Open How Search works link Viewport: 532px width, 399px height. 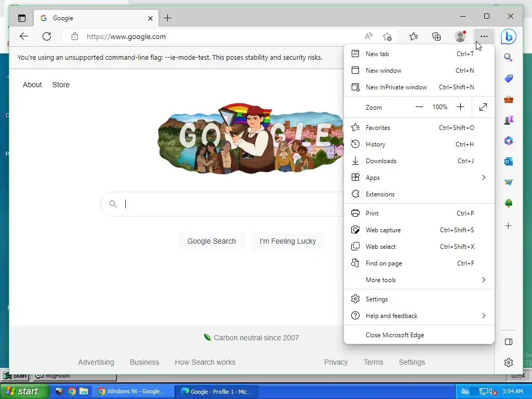tap(205, 362)
